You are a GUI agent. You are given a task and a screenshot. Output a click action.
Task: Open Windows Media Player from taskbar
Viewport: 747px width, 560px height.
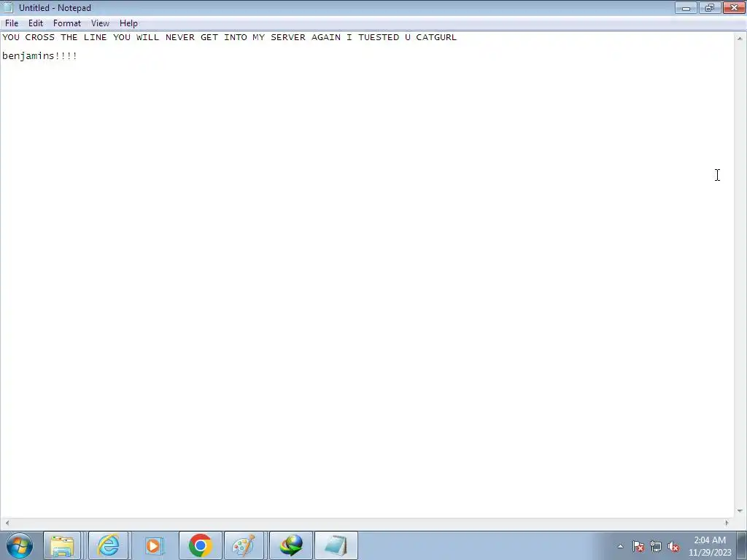pos(154,545)
